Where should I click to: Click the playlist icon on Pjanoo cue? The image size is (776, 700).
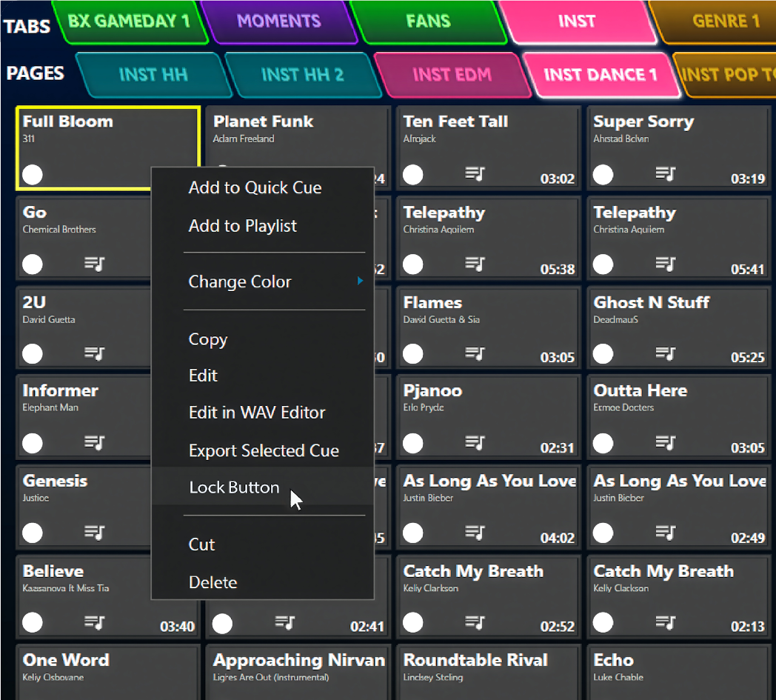click(x=475, y=442)
